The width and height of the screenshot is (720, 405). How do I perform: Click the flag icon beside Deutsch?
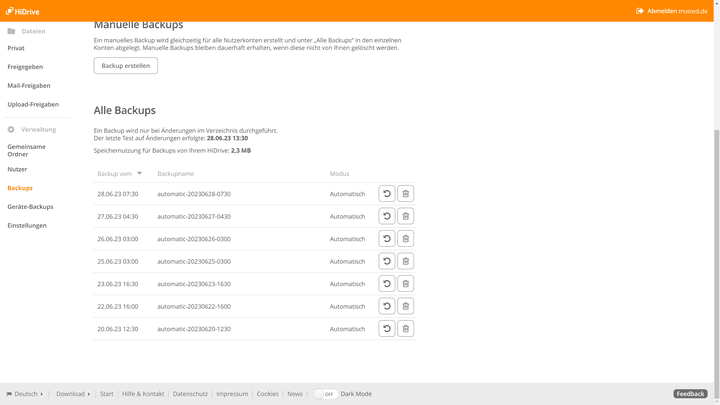[9, 394]
